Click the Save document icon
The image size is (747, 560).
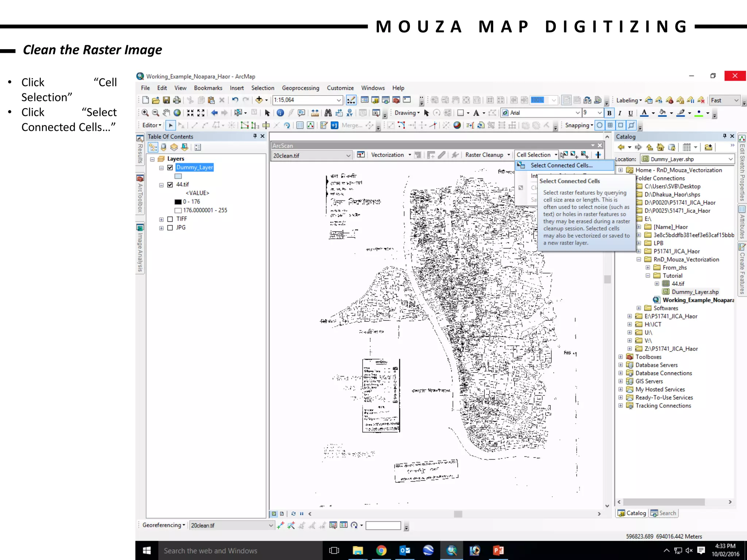(166, 100)
